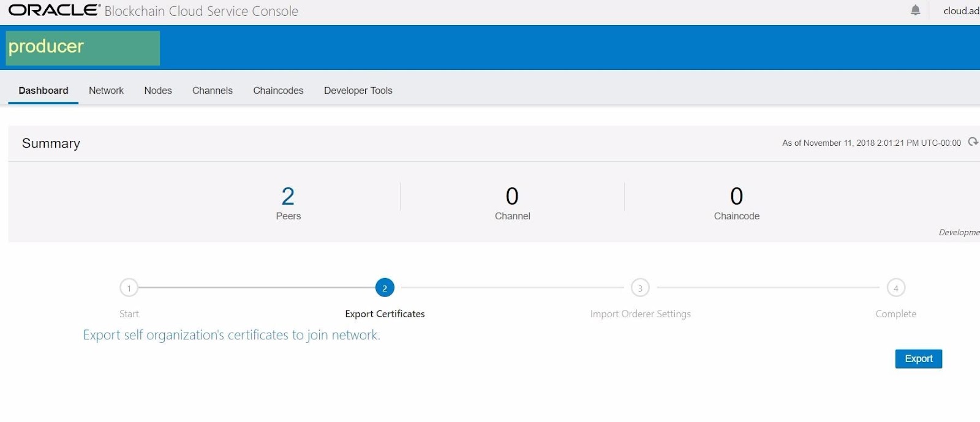Viewport: 980px width, 422px height.
Task: Open the Dashboard tab
Action: pyautogui.click(x=43, y=91)
